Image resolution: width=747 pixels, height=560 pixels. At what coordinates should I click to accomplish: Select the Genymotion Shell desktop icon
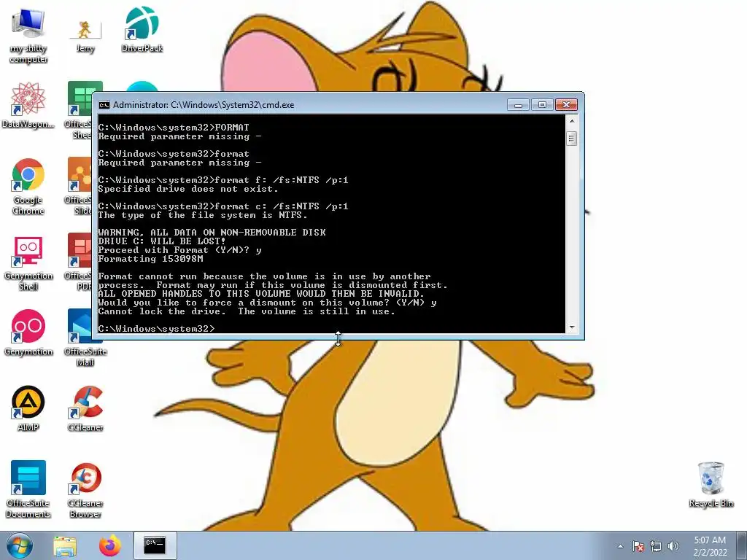click(x=28, y=262)
